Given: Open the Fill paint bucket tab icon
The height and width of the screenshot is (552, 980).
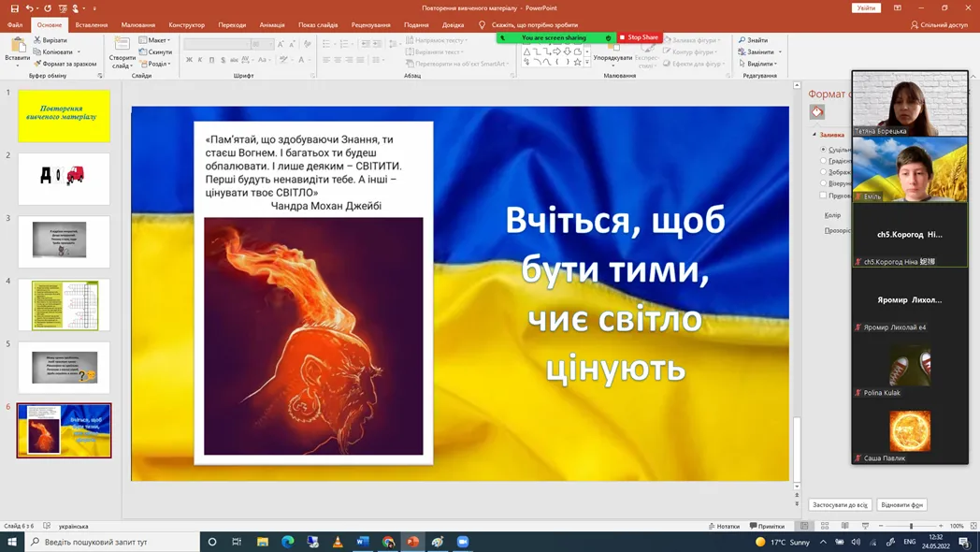Looking at the screenshot, I should tap(817, 112).
